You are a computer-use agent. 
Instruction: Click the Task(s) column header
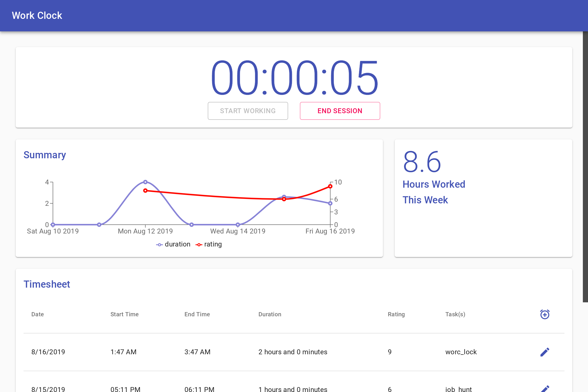click(455, 314)
